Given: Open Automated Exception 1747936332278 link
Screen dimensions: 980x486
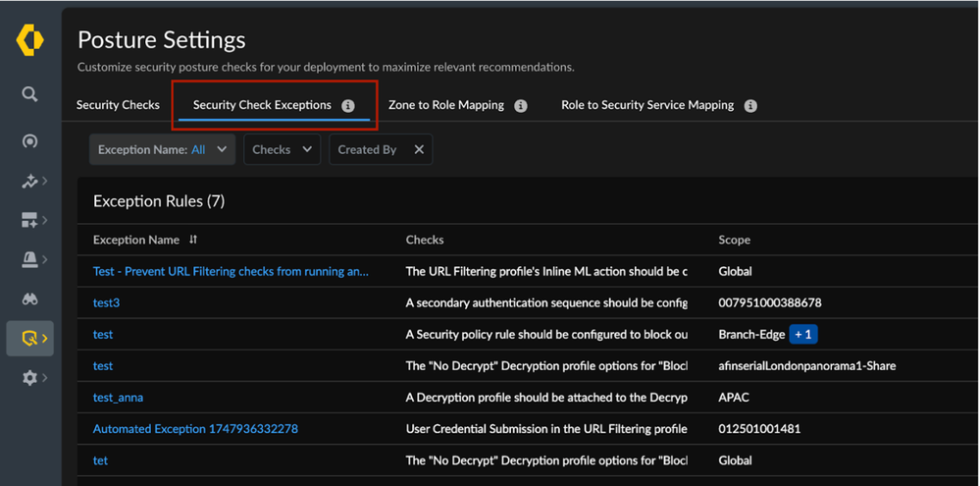Looking at the screenshot, I should tap(195, 429).
